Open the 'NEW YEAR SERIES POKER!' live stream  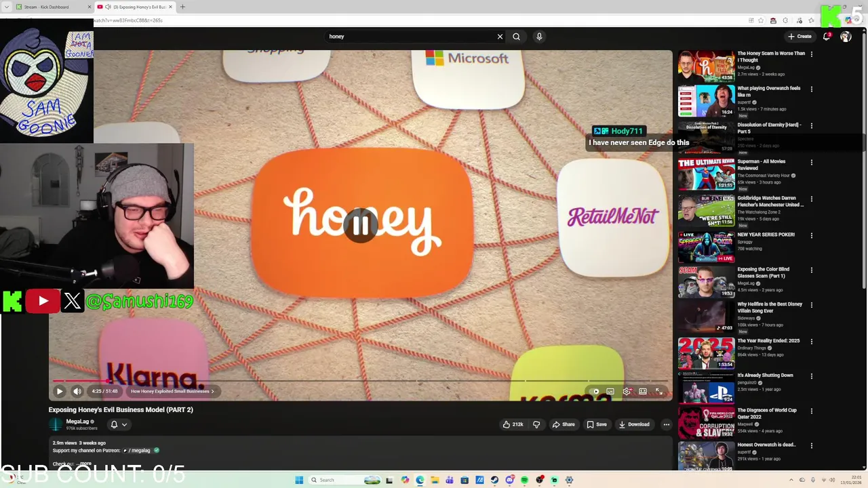706,247
